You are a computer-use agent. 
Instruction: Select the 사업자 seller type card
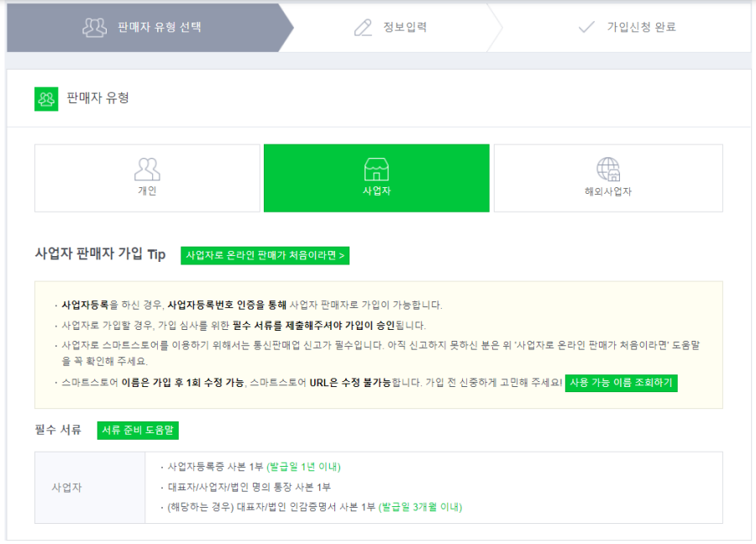point(376,178)
